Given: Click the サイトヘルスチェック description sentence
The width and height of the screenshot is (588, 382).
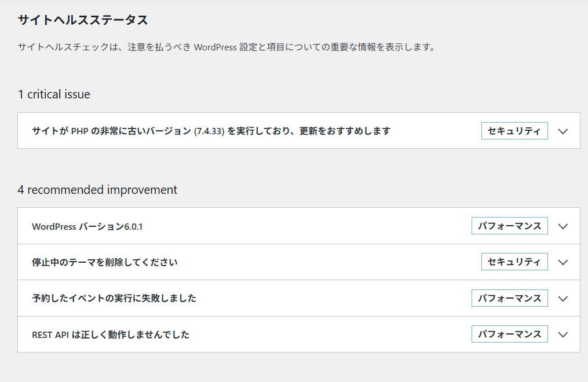Looking at the screenshot, I should pyautogui.click(x=226, y=47).
